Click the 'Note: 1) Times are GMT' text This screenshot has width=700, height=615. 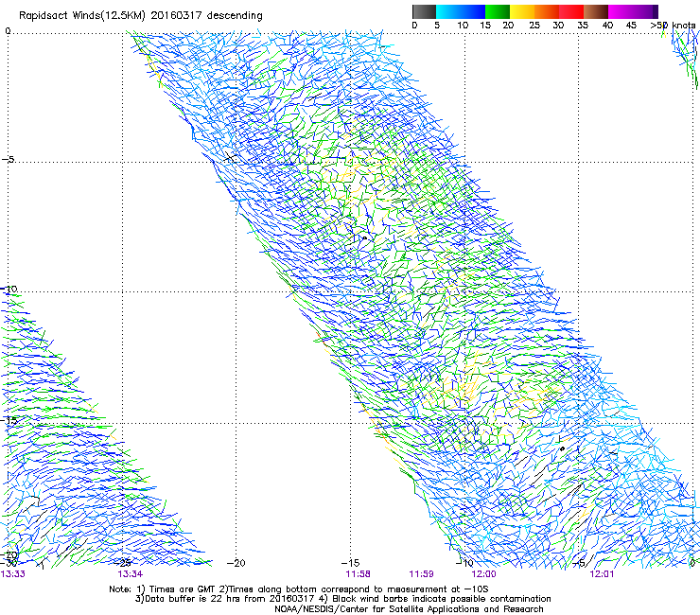[x=163, y=589]
